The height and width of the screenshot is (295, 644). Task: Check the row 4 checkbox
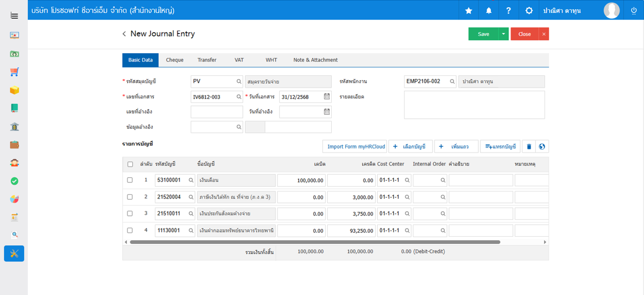pos(130,230)
